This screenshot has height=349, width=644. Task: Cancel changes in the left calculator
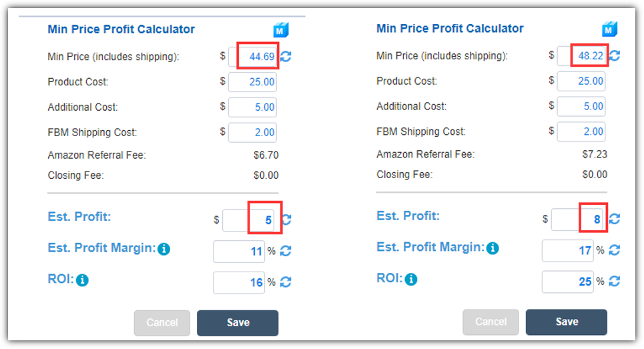[x=162, y=323]
